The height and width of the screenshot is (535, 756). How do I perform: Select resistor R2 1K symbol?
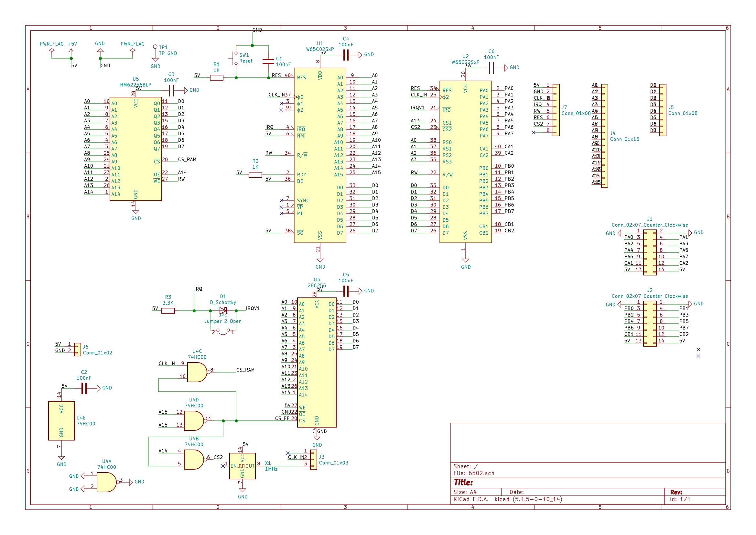click(255, 175)
